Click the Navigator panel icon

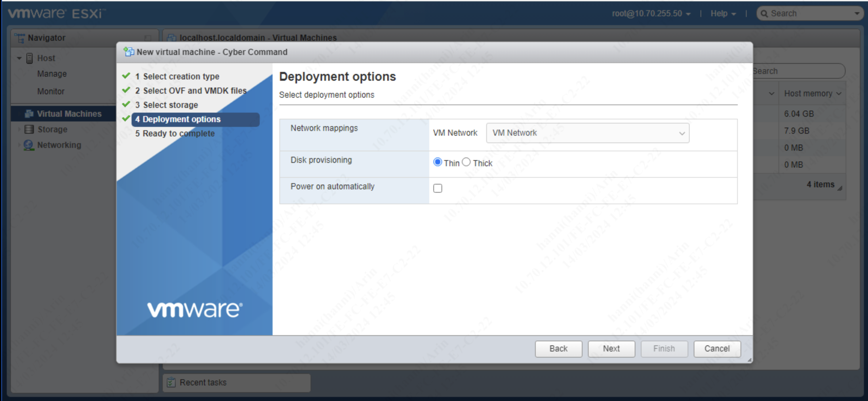click(x=20, y=37)
